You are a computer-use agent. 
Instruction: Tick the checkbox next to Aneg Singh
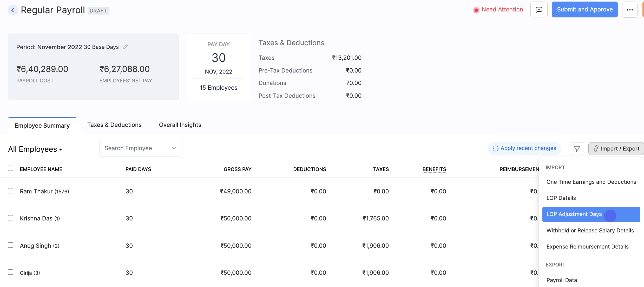click(11, 245)
